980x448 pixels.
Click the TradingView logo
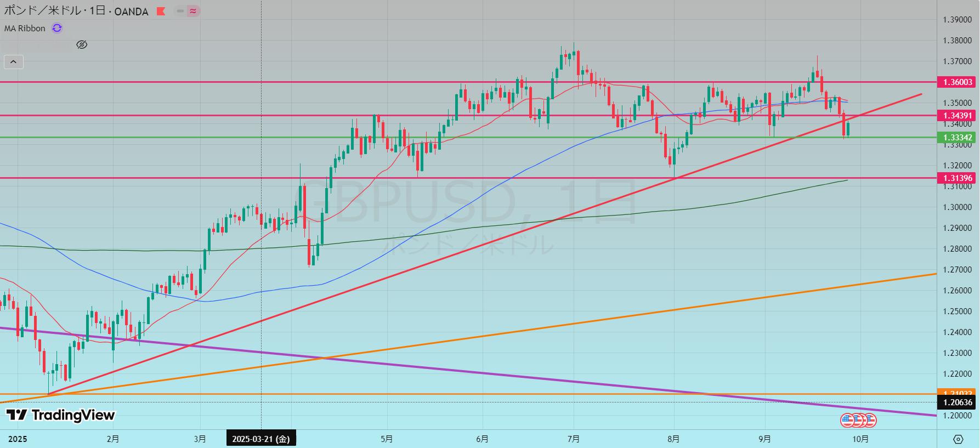[x=60, y=415]
